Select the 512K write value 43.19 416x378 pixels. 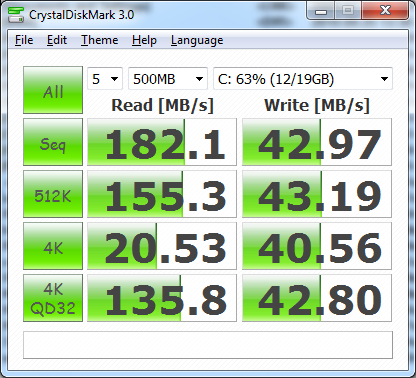click(317, 194)
